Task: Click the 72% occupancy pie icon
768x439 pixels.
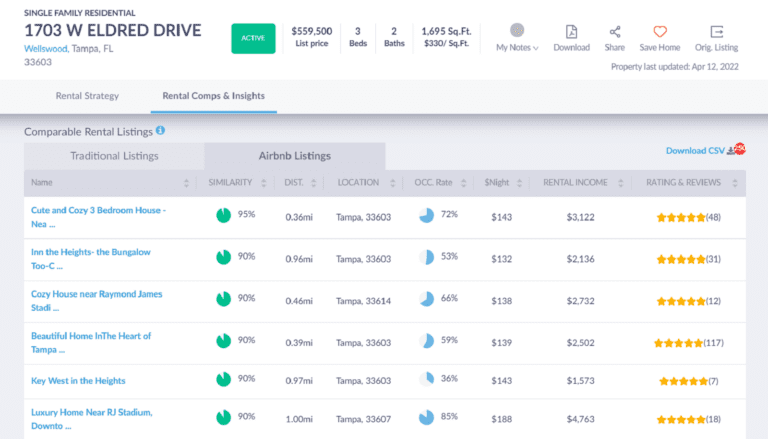Action: coord(426,215)
